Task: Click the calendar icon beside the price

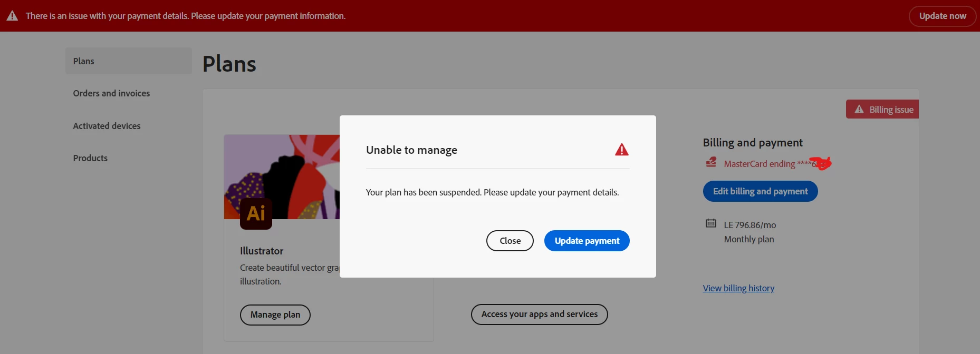Action: pyautogui.click(x=711, y=223)
